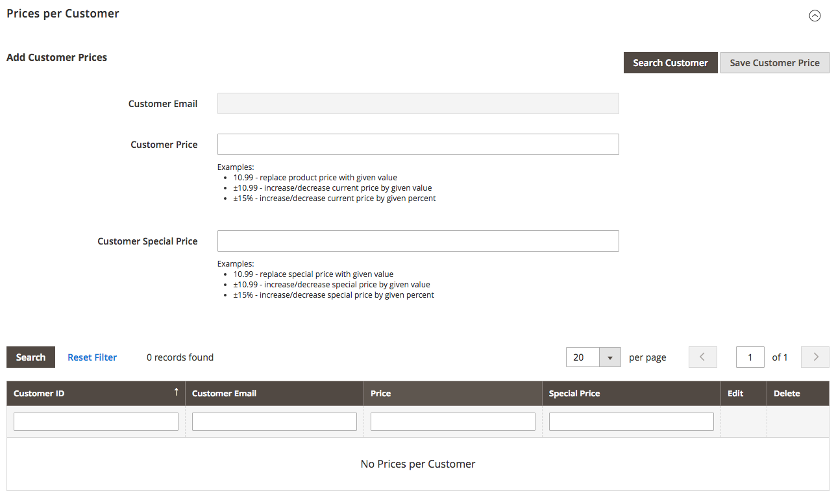Click the '0 records found' text

[x=180, y=357]
